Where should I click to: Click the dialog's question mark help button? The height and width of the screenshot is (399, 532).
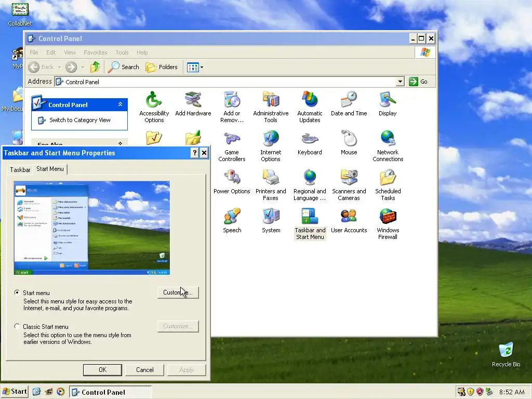click(x=194, y=153)
